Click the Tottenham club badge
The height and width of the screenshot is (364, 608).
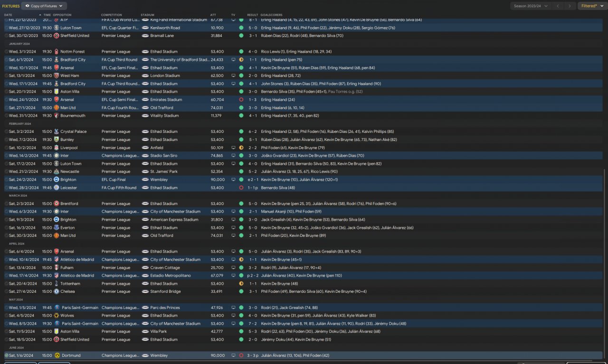click(57, 284)
